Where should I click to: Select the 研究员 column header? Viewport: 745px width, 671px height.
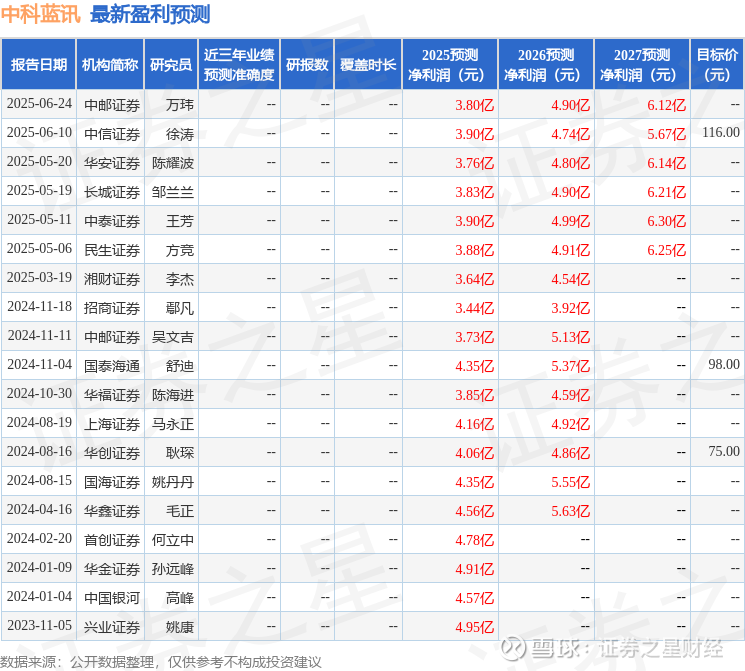(171, 64)
